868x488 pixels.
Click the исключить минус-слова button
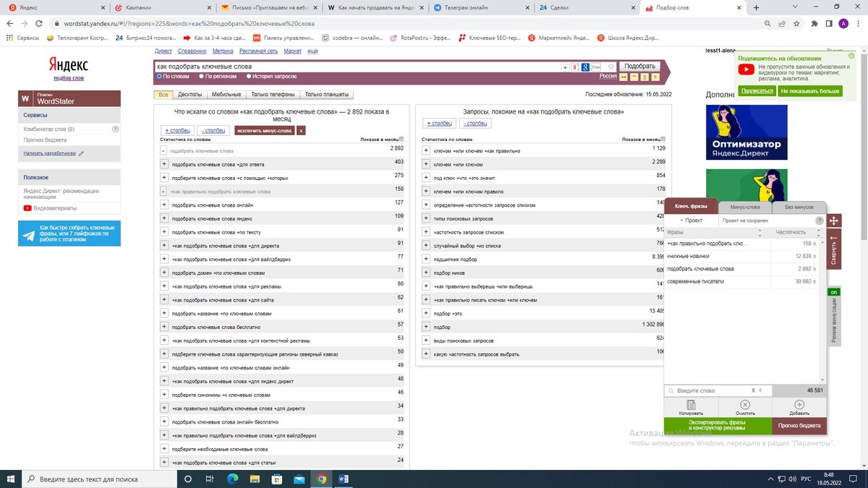point(264,131)
